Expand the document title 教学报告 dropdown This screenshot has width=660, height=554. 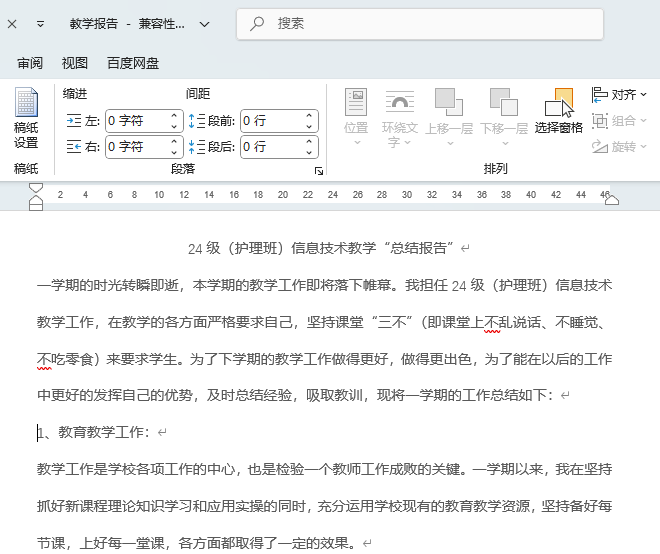click(205, 24)
